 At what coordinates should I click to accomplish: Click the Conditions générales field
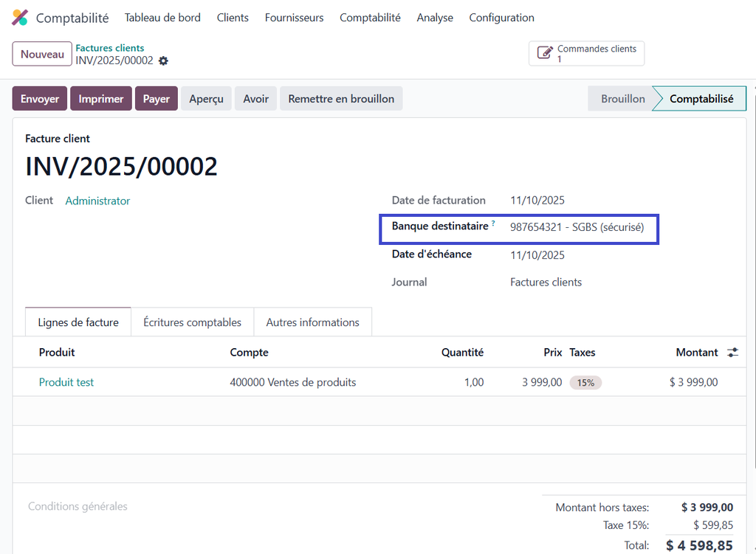click(78, 506)
